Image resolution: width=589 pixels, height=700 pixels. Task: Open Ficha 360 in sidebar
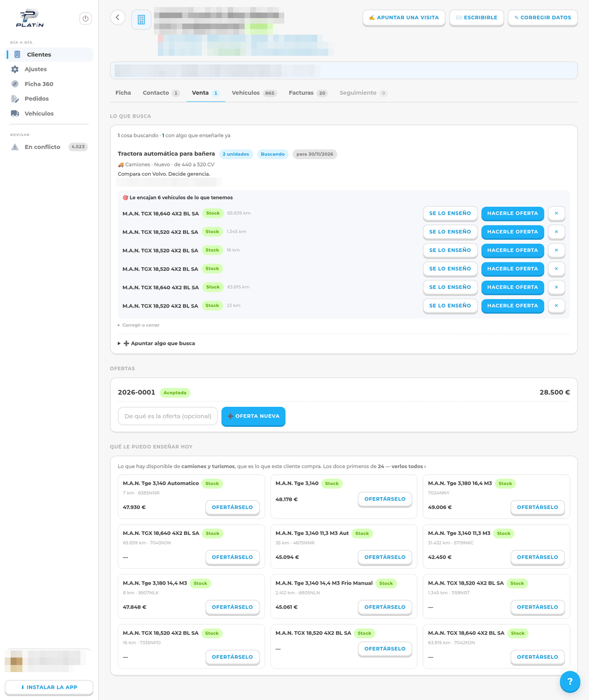click(x=50, y=84)
